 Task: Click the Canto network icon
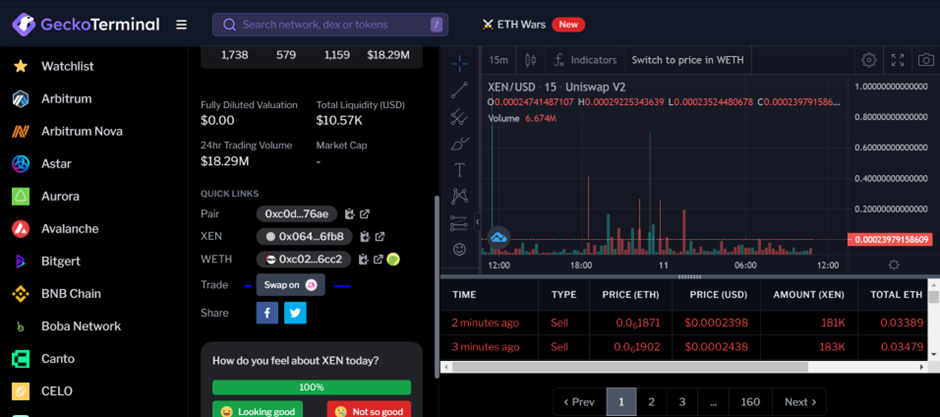click(20, 359)
